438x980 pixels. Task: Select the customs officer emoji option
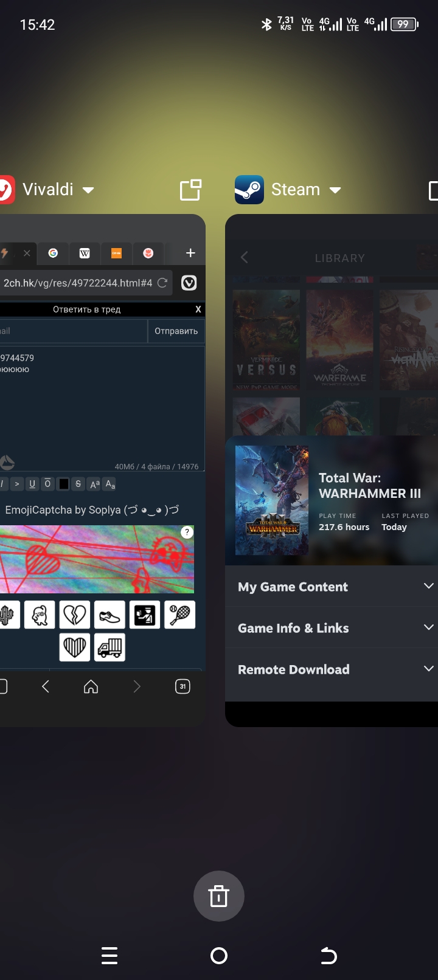point(145,615)
